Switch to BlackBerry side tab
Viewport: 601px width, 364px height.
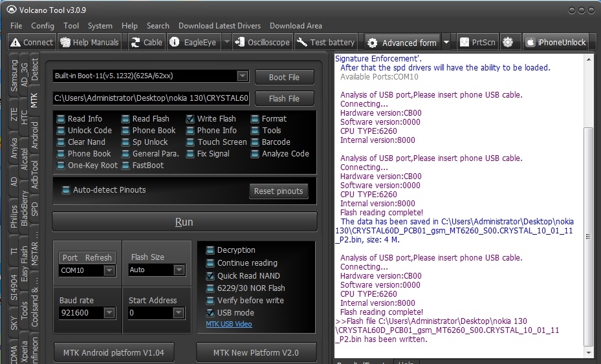(24, 208)
